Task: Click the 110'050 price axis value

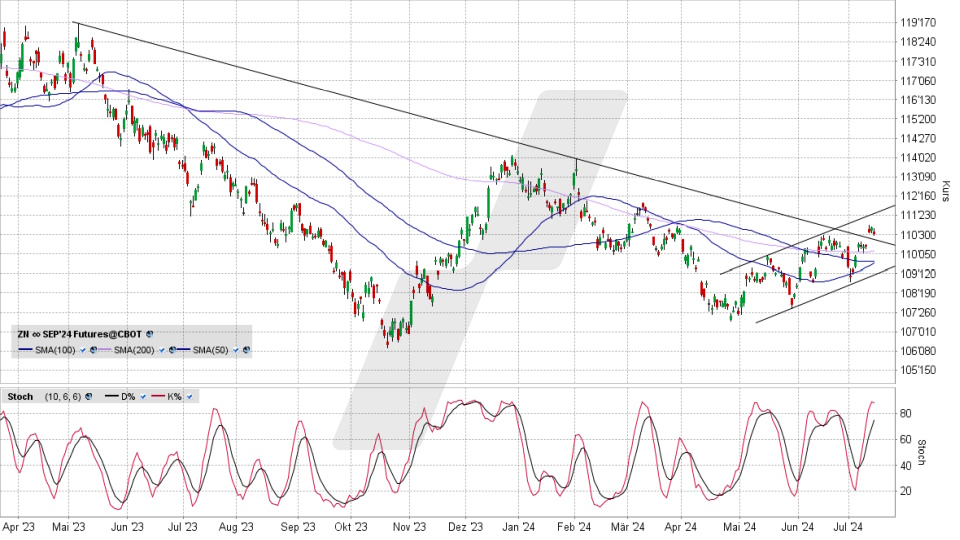Action: (918, 255)
